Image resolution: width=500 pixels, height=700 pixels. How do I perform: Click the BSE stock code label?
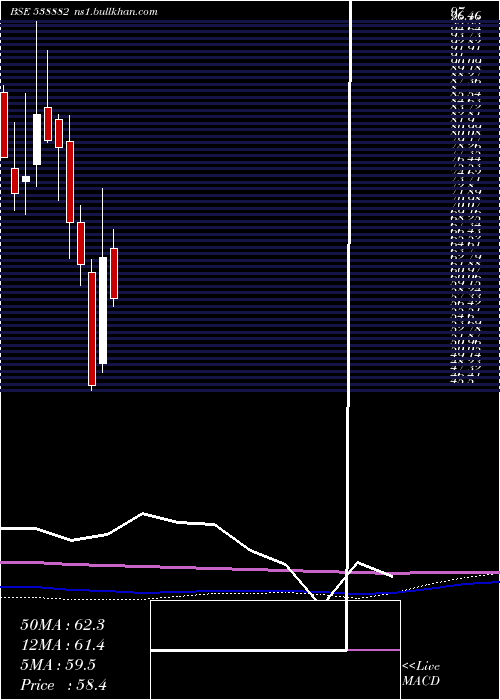pyautogui.click(x=39, y=12)
